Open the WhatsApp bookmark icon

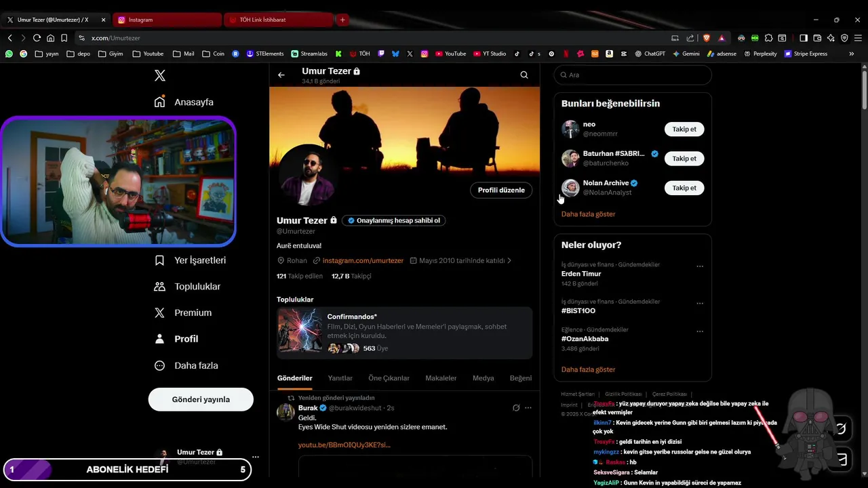pyautogui.click(x=9, y=54)
